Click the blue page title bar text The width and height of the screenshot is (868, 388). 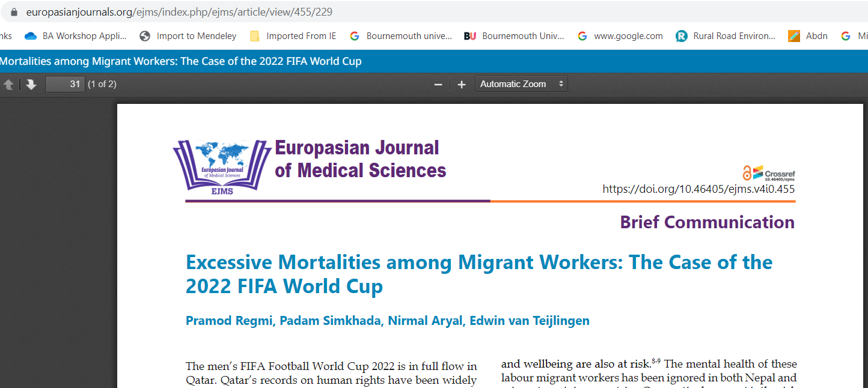(x=181, y=61)
